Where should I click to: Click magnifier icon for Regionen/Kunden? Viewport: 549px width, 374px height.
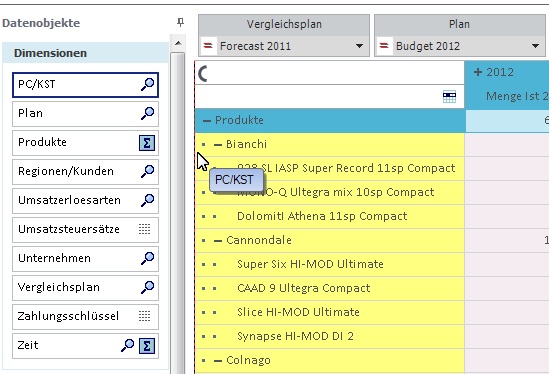(x=147, y=171)
